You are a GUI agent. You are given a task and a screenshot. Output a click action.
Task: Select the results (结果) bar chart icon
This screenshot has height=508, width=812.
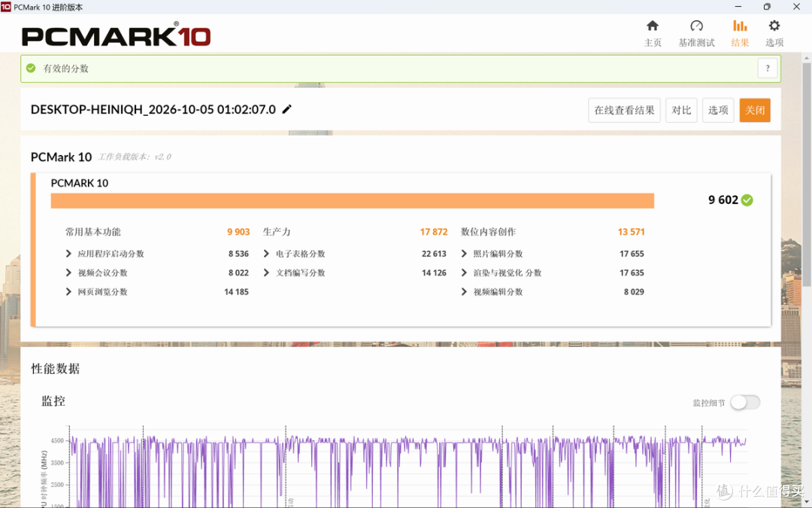tap(740, 26)
